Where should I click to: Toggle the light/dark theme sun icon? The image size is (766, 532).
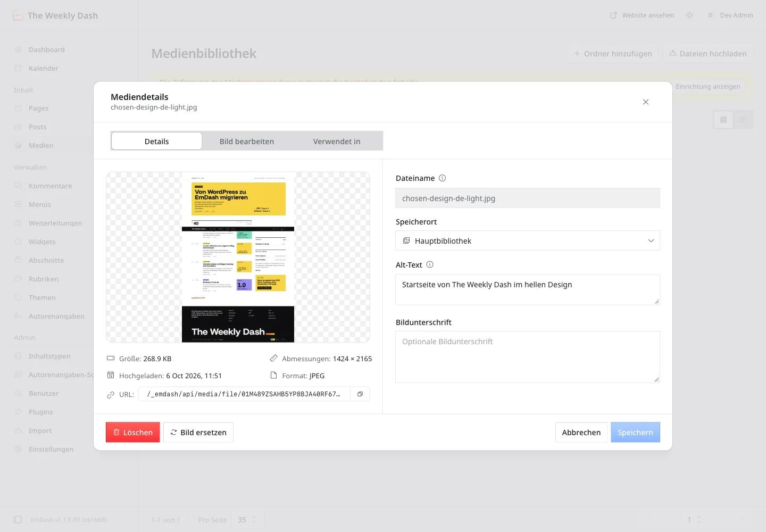(689, 15)
